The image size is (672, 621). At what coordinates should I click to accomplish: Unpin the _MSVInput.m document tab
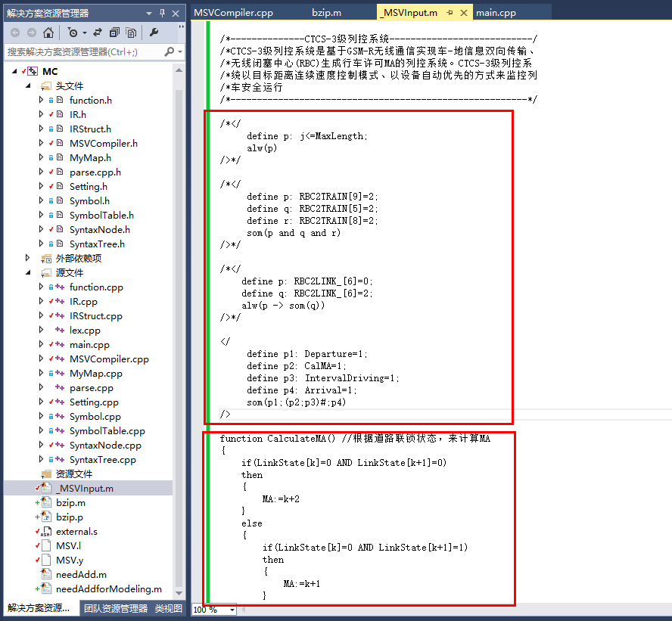[x=449, y=12]
